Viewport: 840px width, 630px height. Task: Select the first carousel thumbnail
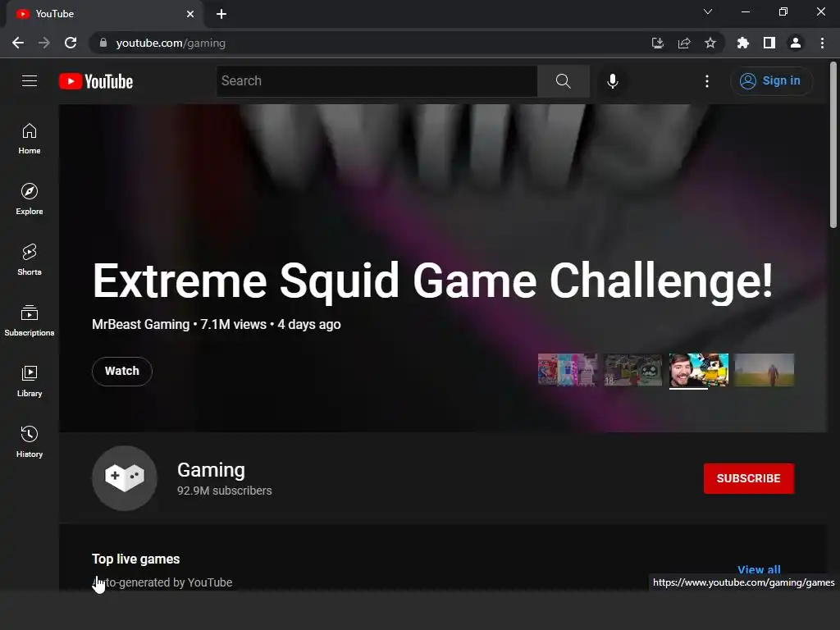pyautogui.click(x=568, y=370)
